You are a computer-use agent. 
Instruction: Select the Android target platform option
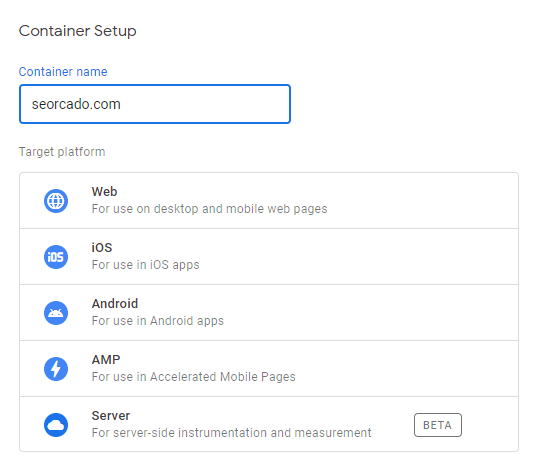pyautogui.click(x=269, y=313)
